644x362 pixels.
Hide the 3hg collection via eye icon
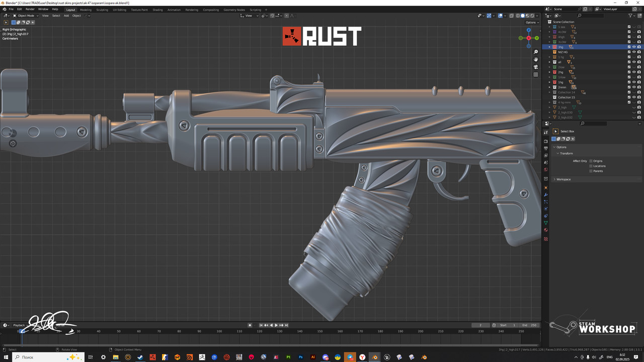point(634,47)
